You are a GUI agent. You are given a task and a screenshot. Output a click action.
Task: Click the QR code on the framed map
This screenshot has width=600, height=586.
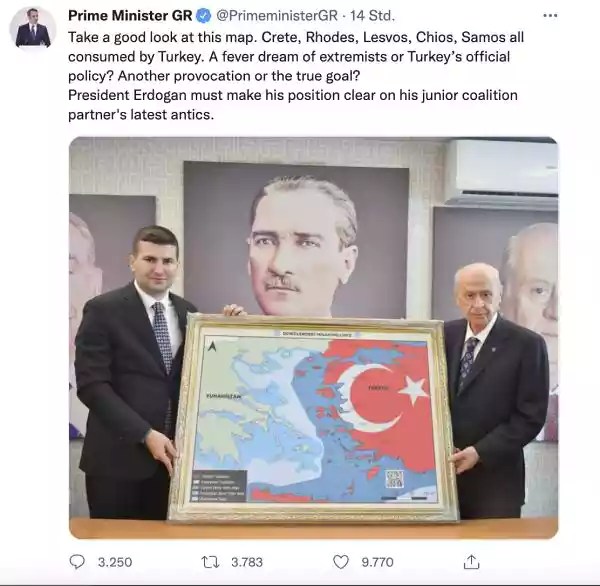click(x=395, y=479)
